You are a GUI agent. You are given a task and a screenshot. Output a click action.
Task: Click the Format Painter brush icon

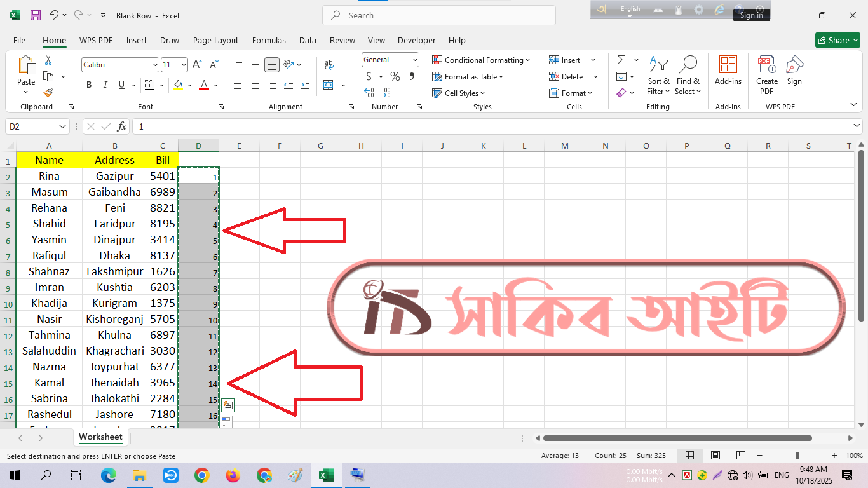point(48,93)
